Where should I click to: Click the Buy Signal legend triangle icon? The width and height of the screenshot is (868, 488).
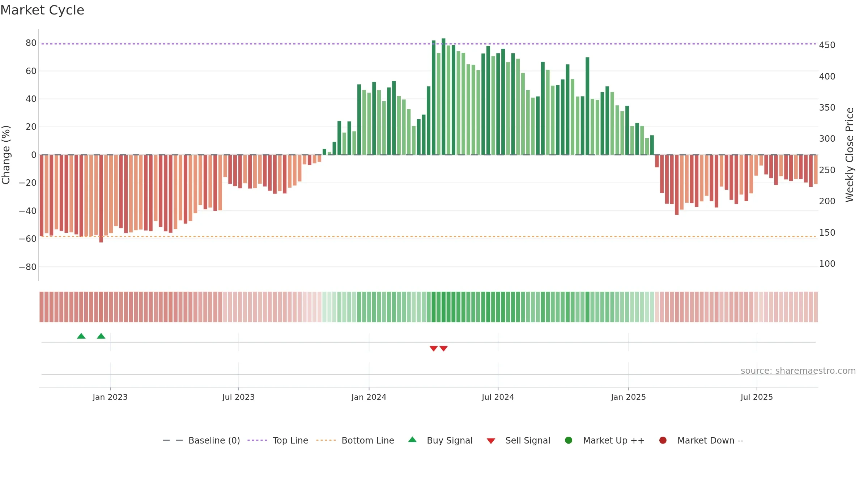[x=412, y=440]
